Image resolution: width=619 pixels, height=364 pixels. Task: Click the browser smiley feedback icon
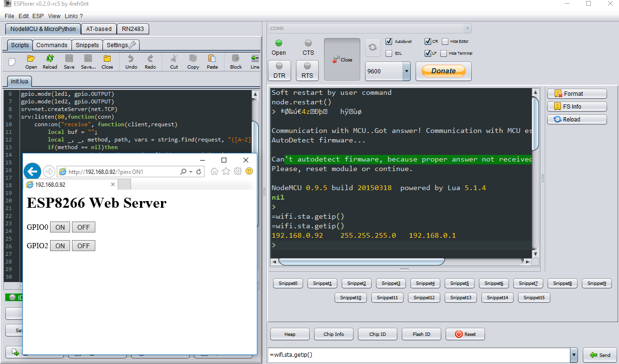click(x=249, y=171)
